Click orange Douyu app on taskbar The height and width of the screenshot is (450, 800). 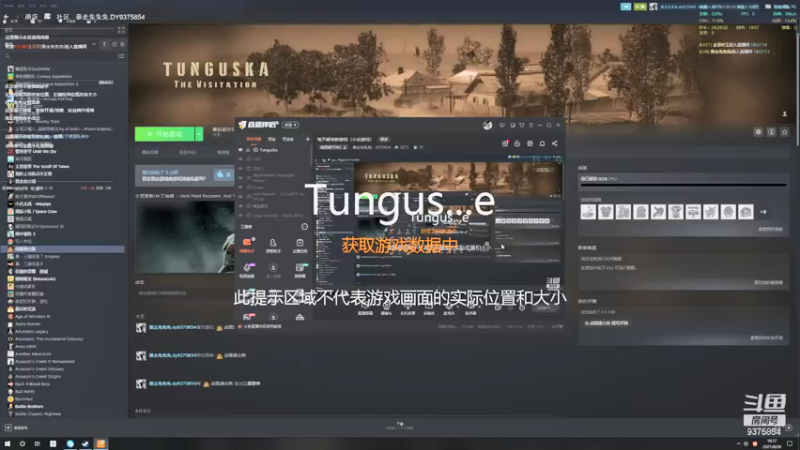coord(101,444)
